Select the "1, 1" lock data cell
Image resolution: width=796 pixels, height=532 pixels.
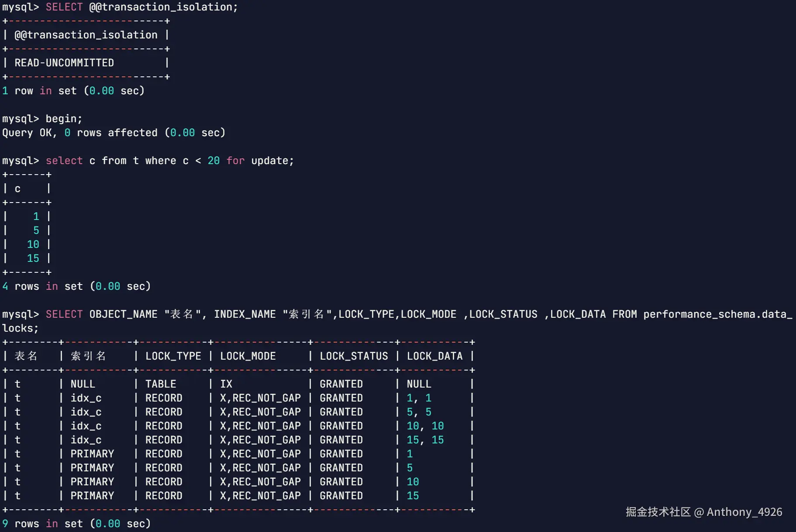coord(419,398)
